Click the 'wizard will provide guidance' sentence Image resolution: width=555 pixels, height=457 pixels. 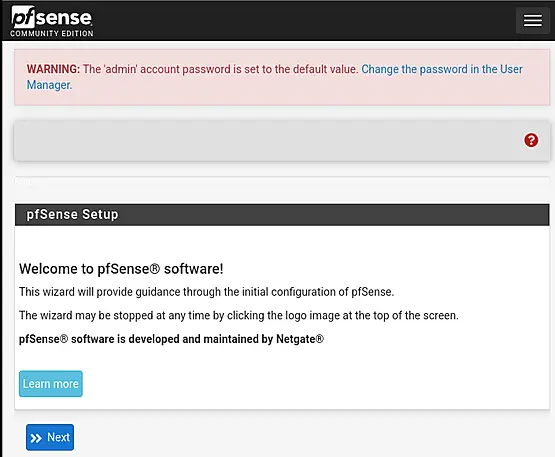coord(206,292)
